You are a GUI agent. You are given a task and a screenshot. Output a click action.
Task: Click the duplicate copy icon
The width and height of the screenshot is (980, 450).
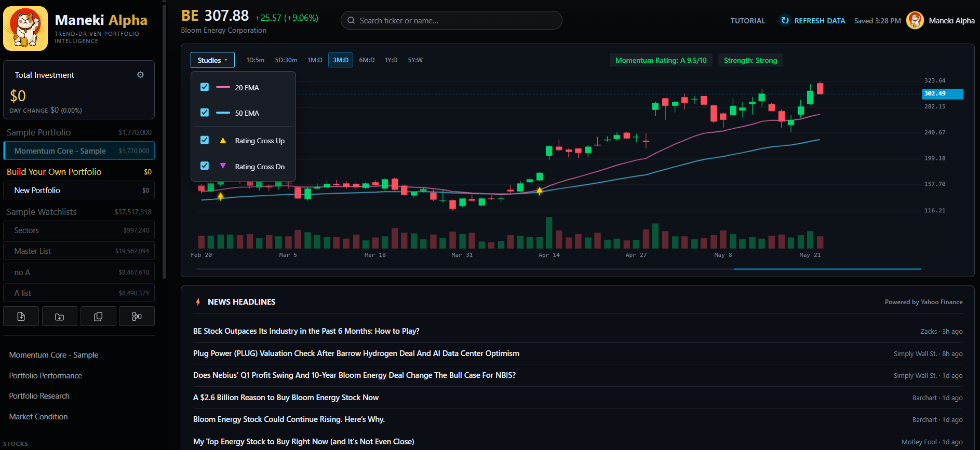click(x=98, y=316)
